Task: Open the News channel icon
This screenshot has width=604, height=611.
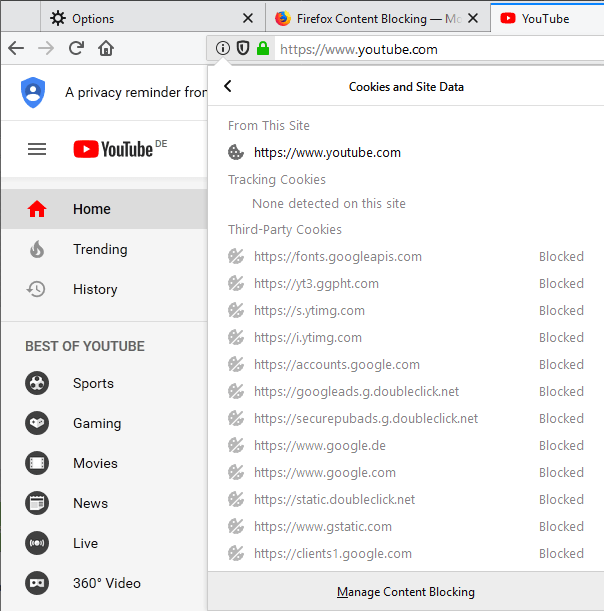Action: (37, 503)
